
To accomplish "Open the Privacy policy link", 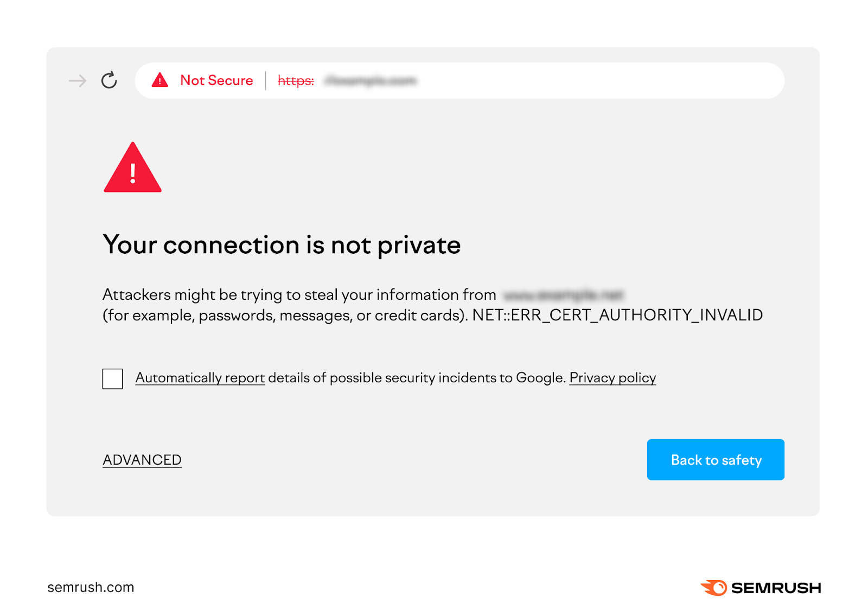I will tap(612, 378).
